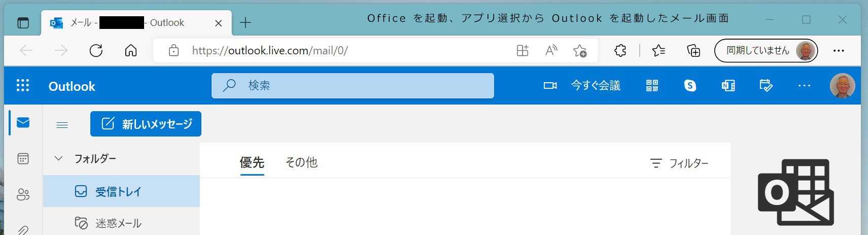This screenshot has height=235, width=868.
Task: Open Files paperclip icon in left rail
Action: (23, 229)
